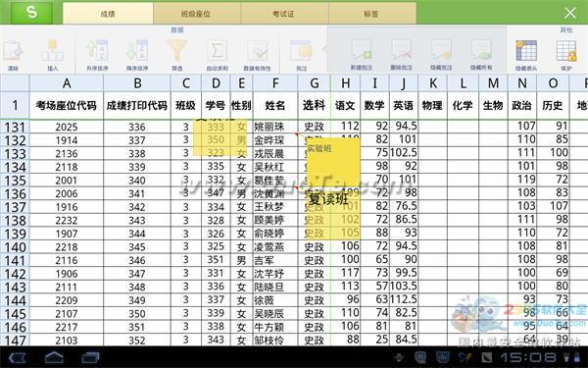Select seat code cell 1914
588x368 pixels.
coord(67,140)
